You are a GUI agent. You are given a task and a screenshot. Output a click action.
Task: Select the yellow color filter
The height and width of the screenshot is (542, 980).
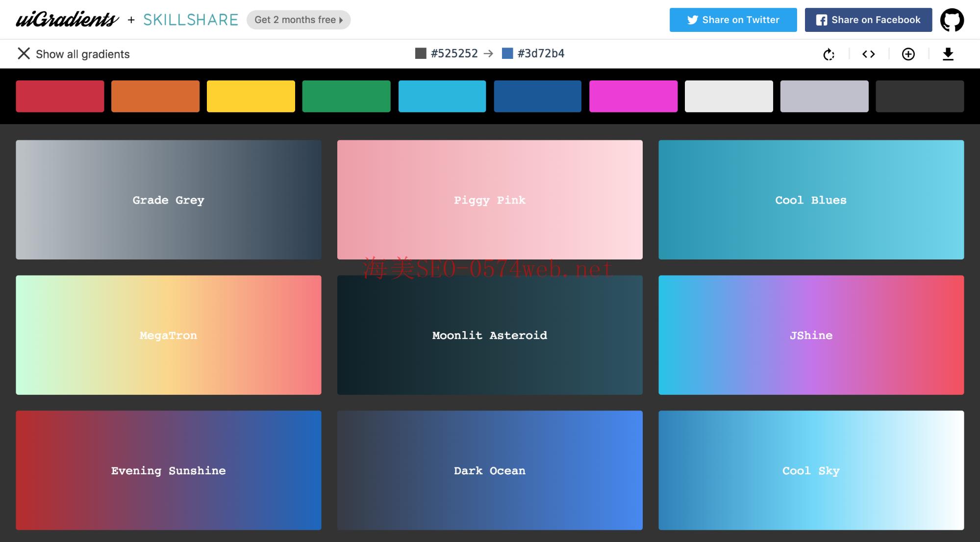coord(251,96)
